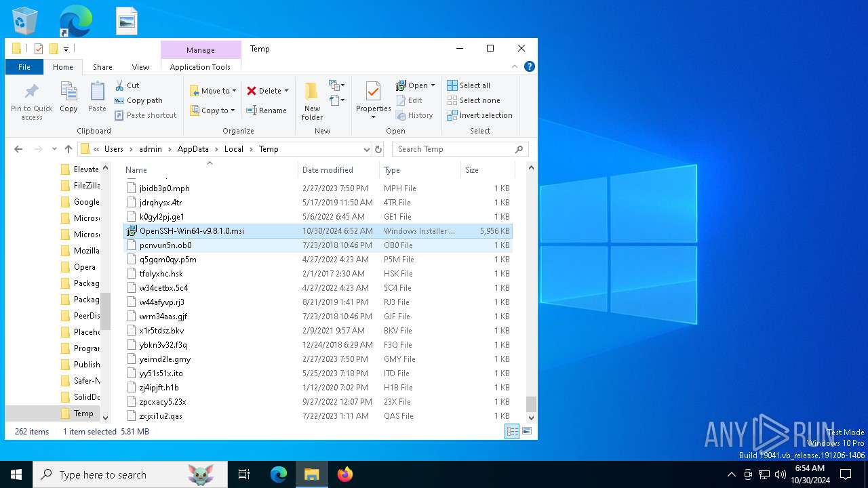Open Task View in taskbar
868x488 pixels.
(244, 474)
